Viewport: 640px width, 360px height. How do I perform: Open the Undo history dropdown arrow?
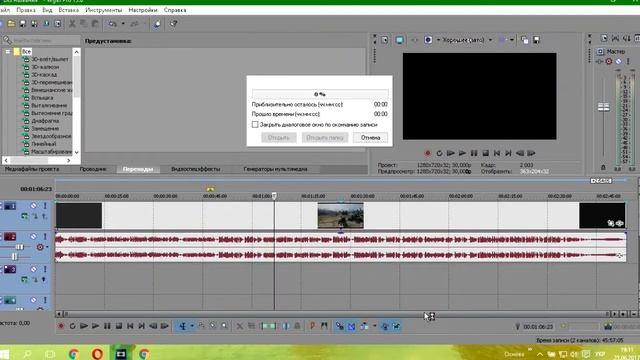pos(123,24)
